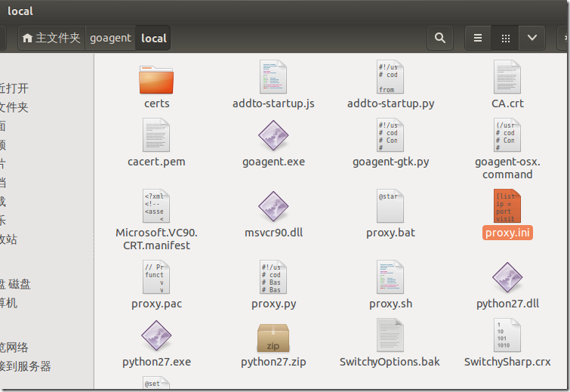Go to home folder 主文件夹 in path bar
This screenshot has width=570, height=392.
pyautogui.click(x=51, y=38)
